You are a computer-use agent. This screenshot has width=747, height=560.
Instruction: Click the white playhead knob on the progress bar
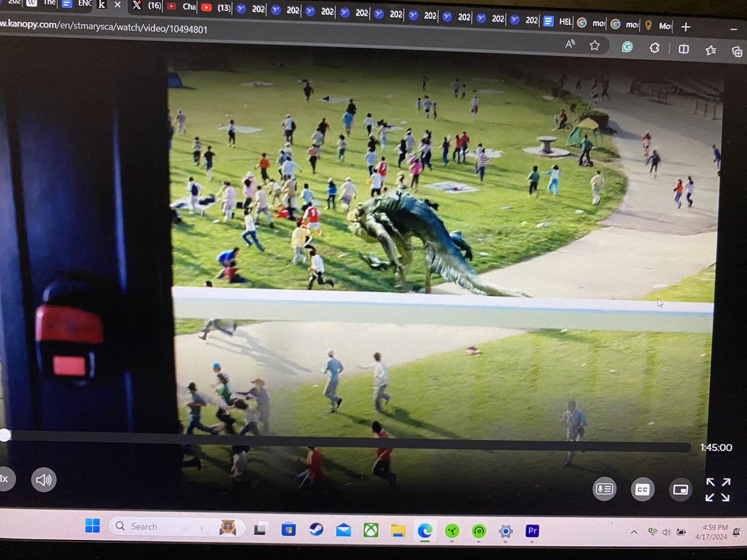4,436
